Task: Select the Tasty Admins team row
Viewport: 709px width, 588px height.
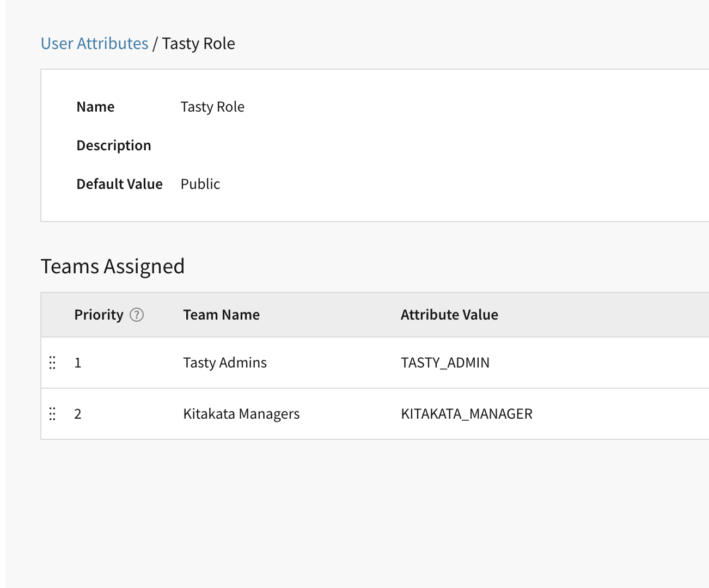Action: (224, 363)
